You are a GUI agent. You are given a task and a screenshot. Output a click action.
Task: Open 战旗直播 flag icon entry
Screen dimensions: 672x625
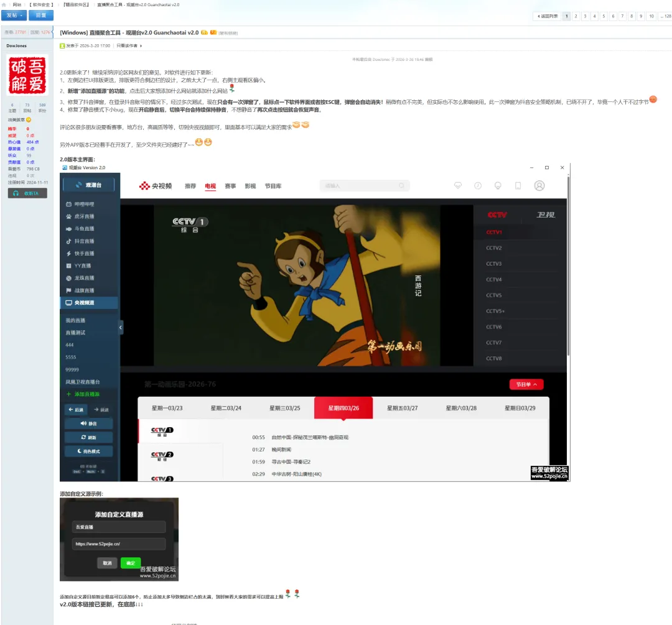tap(89, 290)
